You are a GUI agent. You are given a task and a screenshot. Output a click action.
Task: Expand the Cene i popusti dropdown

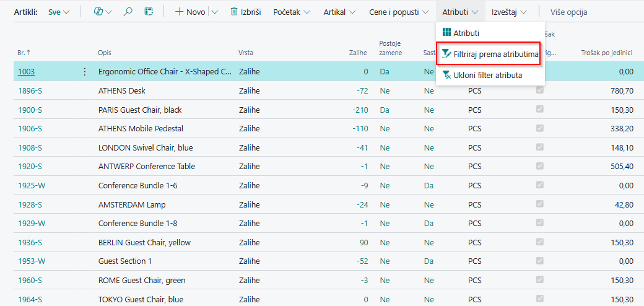click(401, 12)
